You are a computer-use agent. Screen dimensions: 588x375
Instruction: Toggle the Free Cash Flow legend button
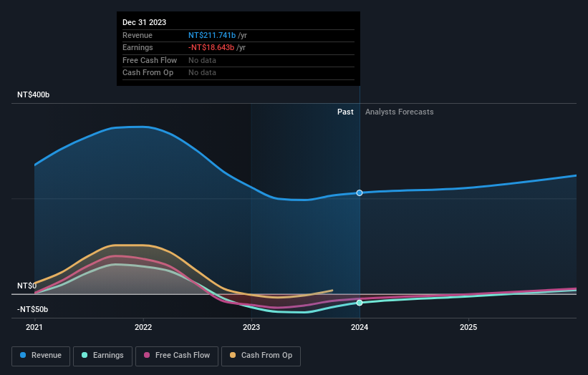pyautogui.click(x=177, y=356)
